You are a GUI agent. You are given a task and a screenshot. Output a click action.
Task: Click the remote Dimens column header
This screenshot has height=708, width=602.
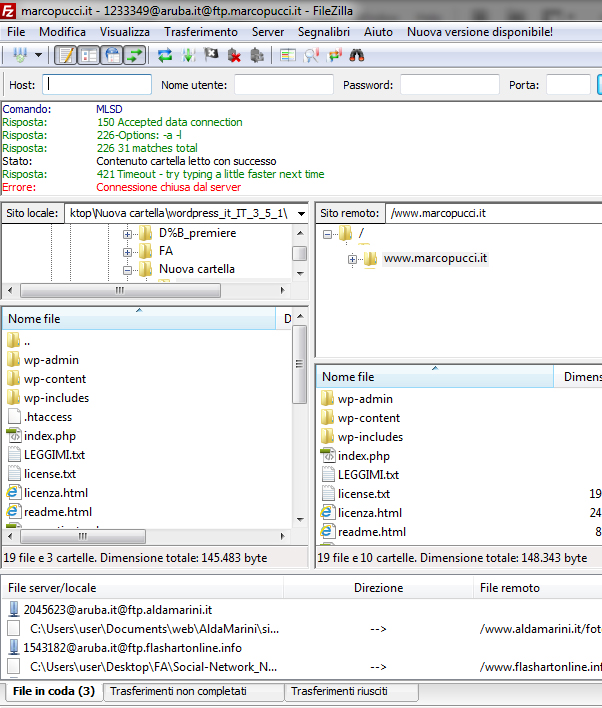coord(578,377)
